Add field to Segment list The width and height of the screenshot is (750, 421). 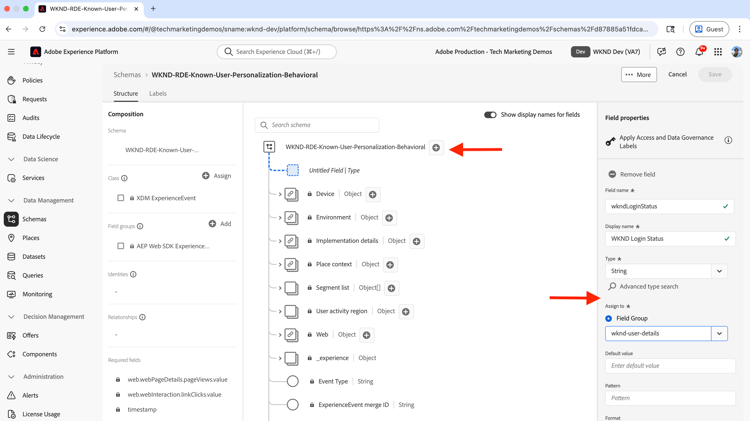(391, 288)
